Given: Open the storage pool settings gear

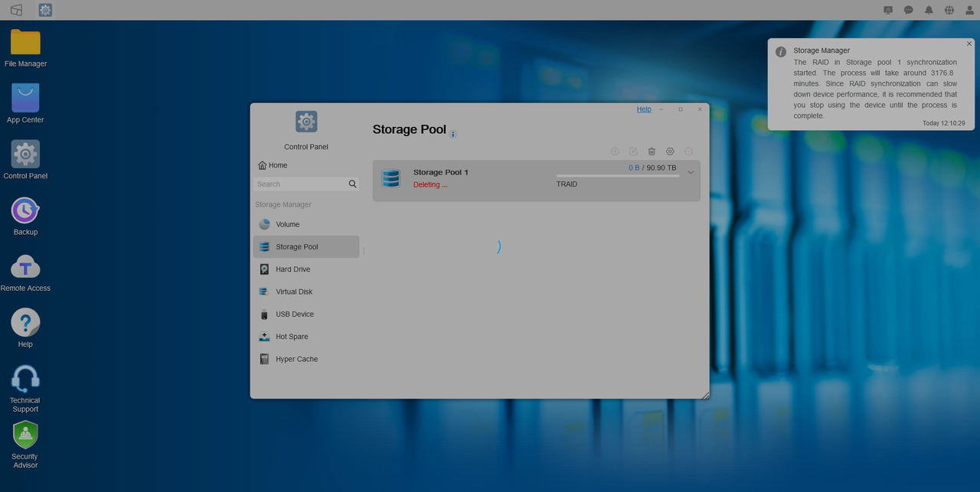Looking at the screenshot, I should [670, 152].
